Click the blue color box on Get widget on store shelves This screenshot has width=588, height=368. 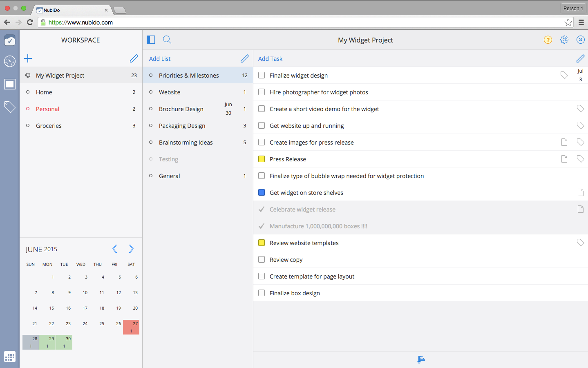point(262,192)
